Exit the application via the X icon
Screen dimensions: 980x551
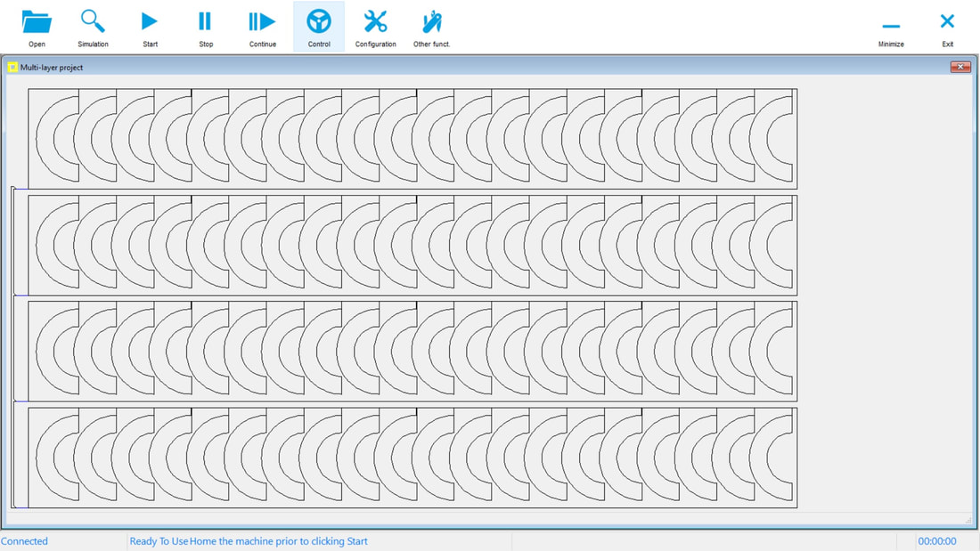pos(947,27)
